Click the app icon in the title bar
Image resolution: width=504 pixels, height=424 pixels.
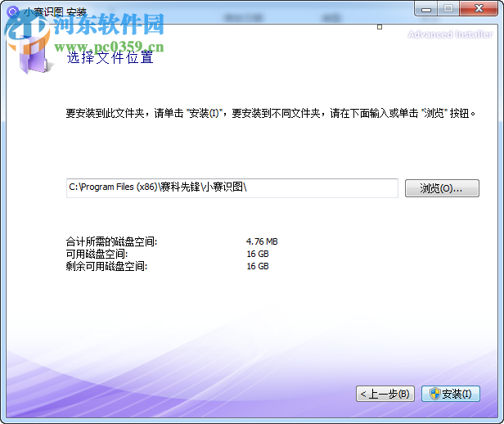[x=13, y=12]
